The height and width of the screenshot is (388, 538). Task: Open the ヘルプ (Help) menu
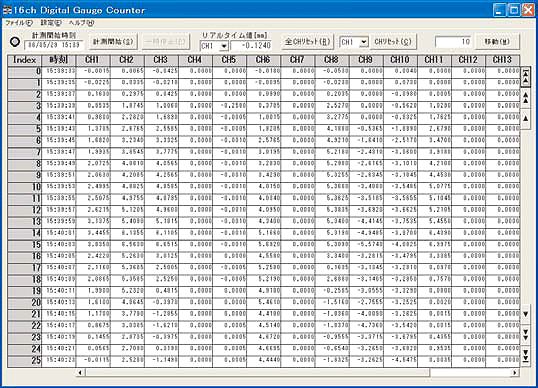tap(81, 23)
